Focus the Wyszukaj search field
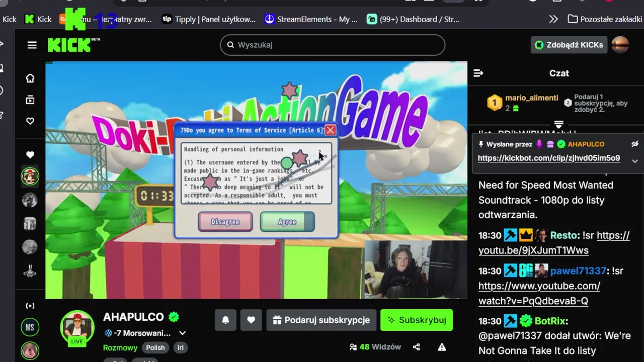 tap(333, 45)
